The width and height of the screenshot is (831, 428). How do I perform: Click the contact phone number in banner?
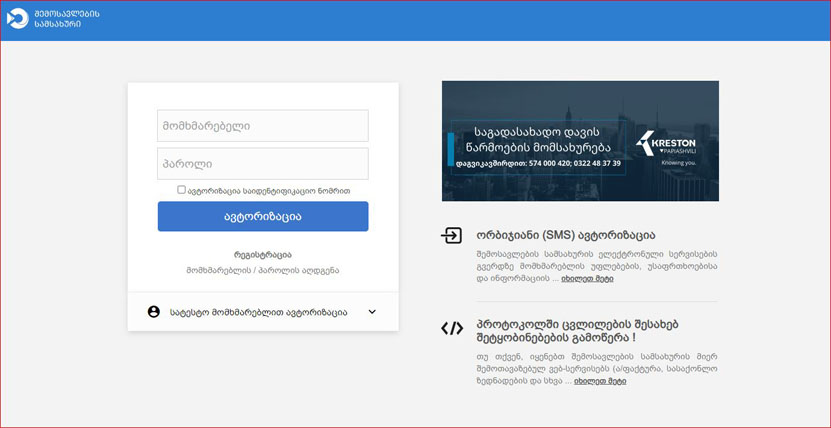point(575,163)
